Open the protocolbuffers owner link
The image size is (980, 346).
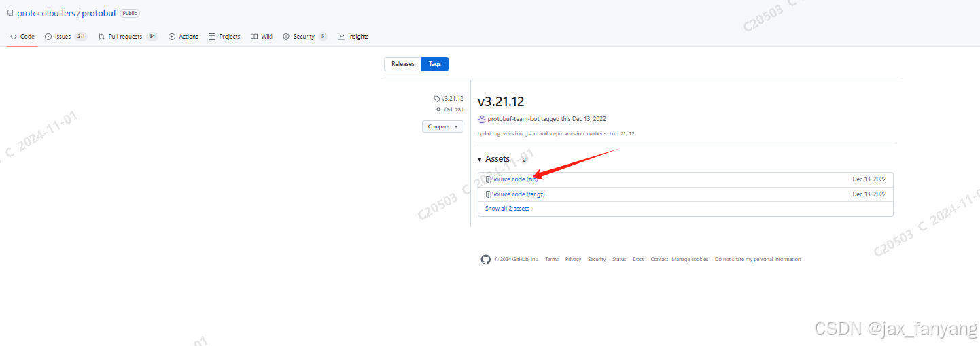pyautogui.click(x=46, y=13)
